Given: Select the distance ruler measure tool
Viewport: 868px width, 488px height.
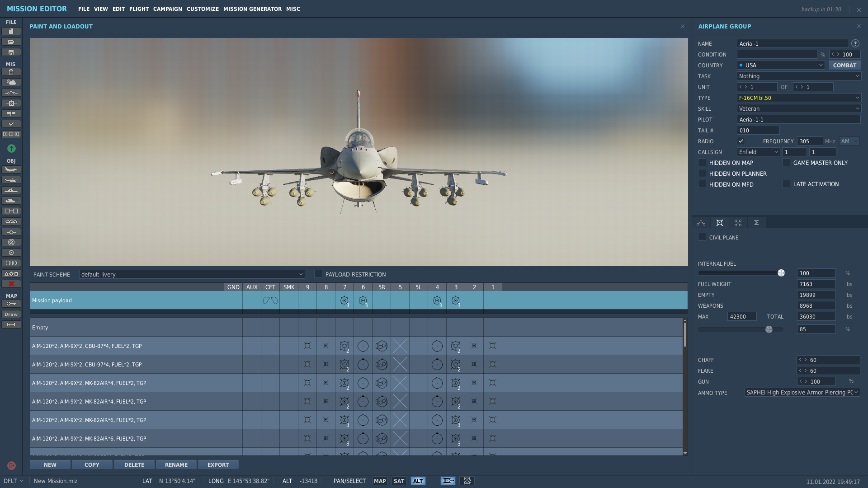Looking at the screenshot, I should [x=11, y=324].
